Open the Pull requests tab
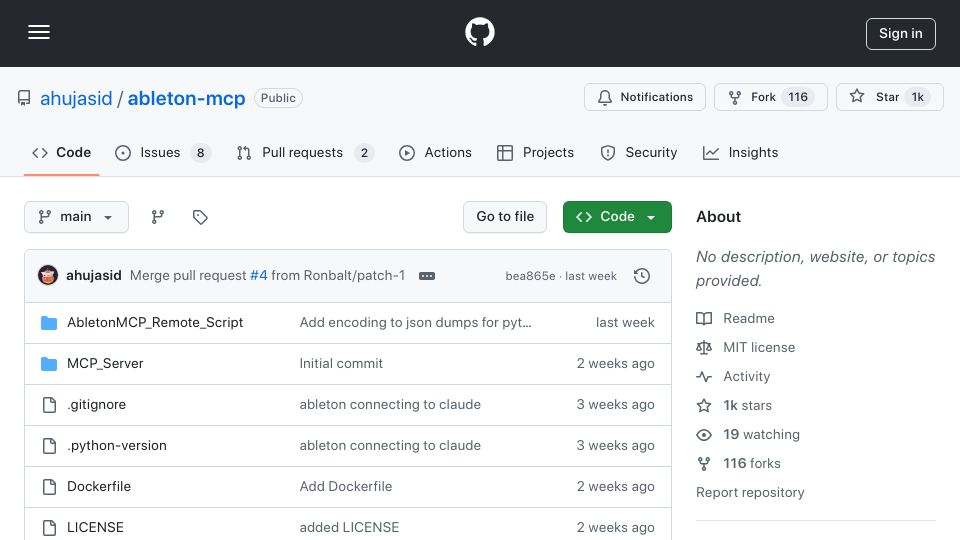 (305, 152)
